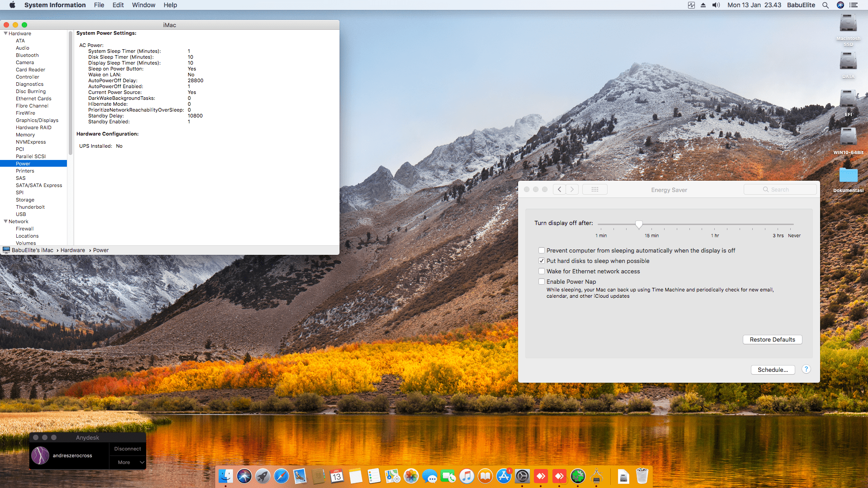Uncheck Put hard disks to sleep when possible
Screen dimensions: 868x488
click(541, 261)
